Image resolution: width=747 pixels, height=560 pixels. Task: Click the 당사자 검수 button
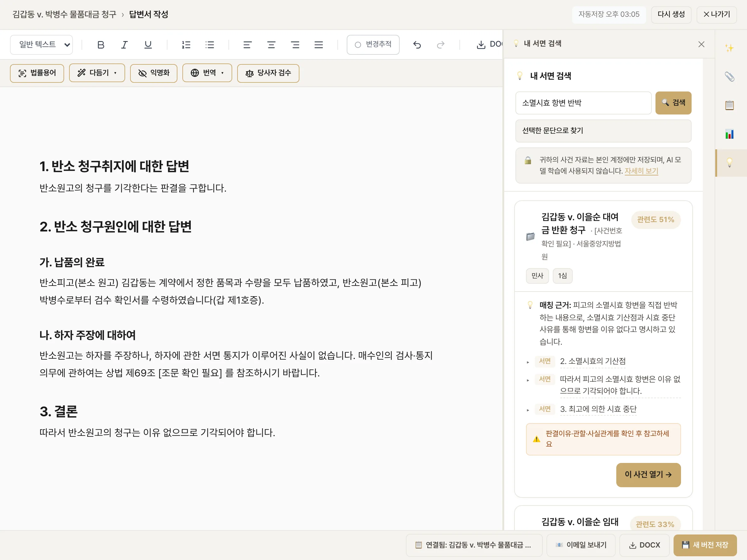pyautogui.click(x=268, y=73)
